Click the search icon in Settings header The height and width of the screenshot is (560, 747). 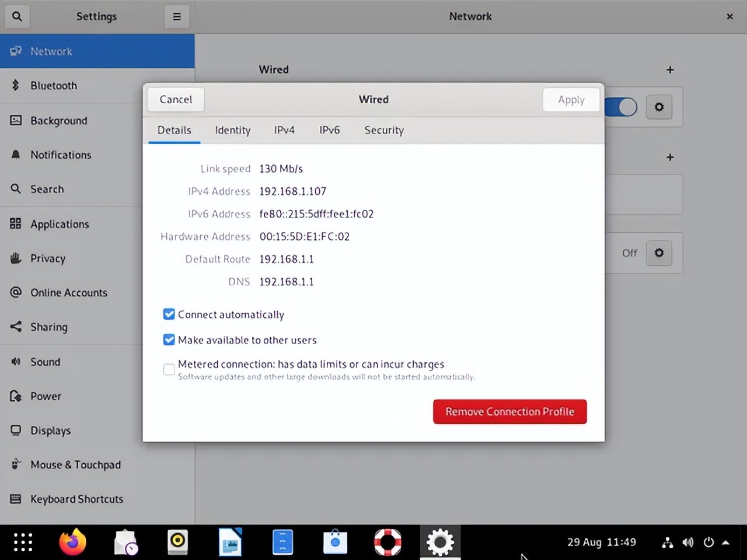(x=17, y=16)
